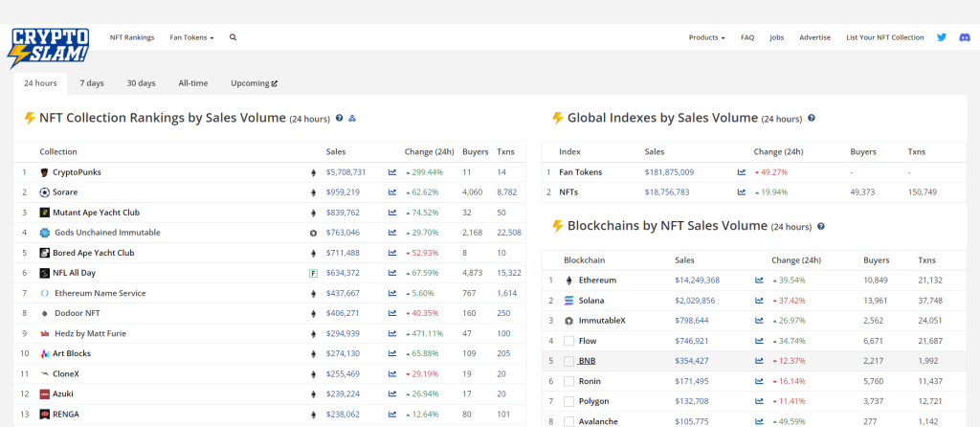Switch to the 7 days tab
The width and height of the screenshot is (980, 427).
(92, 83)
